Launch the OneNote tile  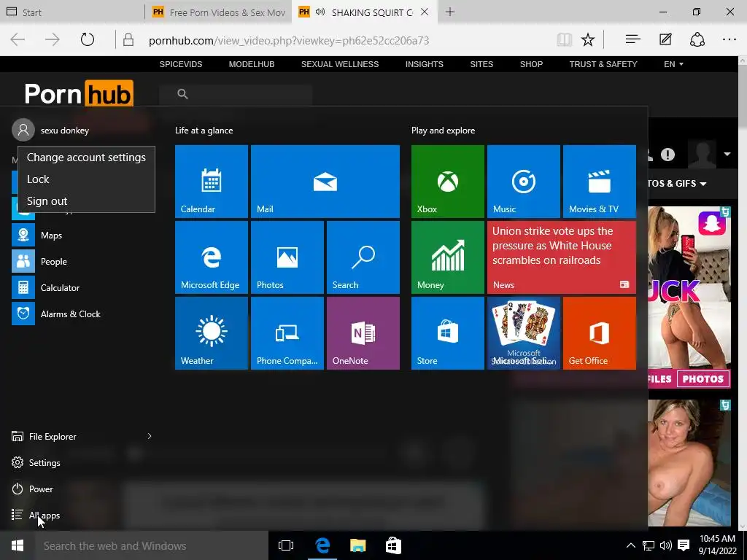point(363,332)
